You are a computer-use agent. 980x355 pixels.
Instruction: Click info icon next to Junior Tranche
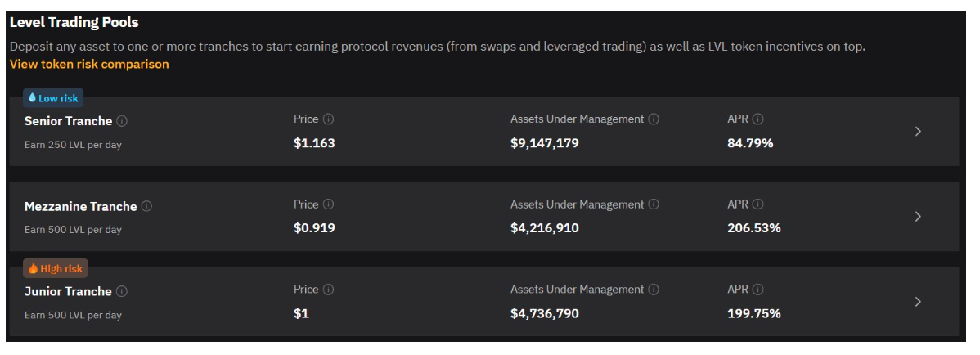pyautogui.click(x=122, y=291)
